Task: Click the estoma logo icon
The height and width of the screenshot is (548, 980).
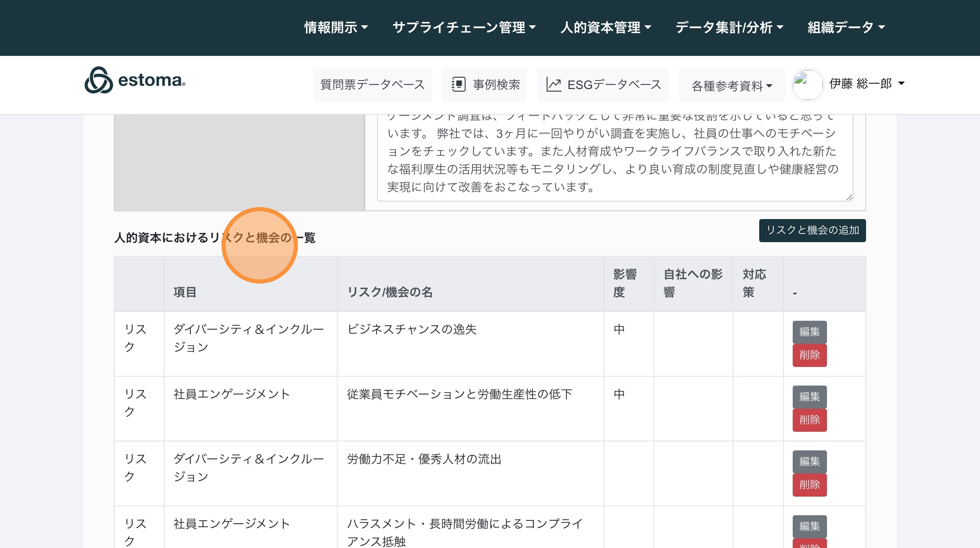Action: coord(99,80)
